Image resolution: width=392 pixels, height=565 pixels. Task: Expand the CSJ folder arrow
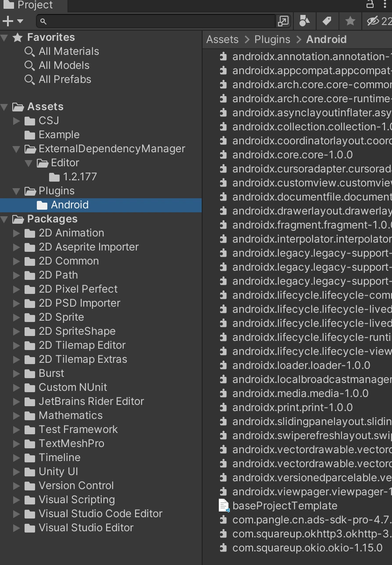[x=17, y=121]
